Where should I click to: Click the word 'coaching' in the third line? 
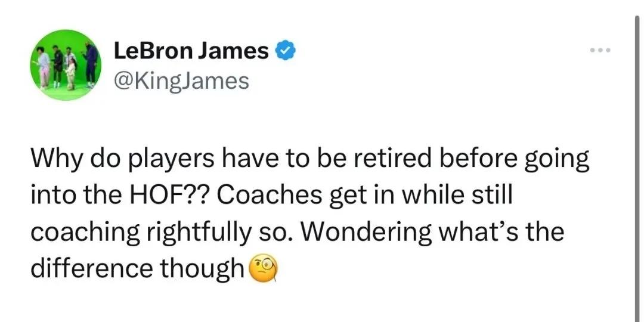click(83, 233)
